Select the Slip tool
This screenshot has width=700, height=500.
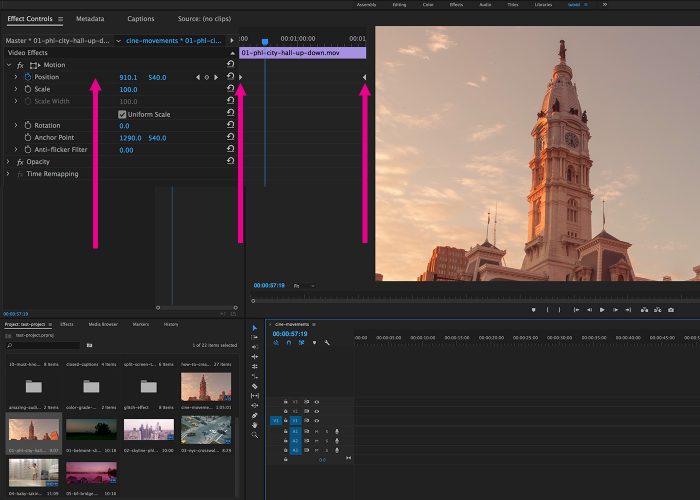[254, 396]
